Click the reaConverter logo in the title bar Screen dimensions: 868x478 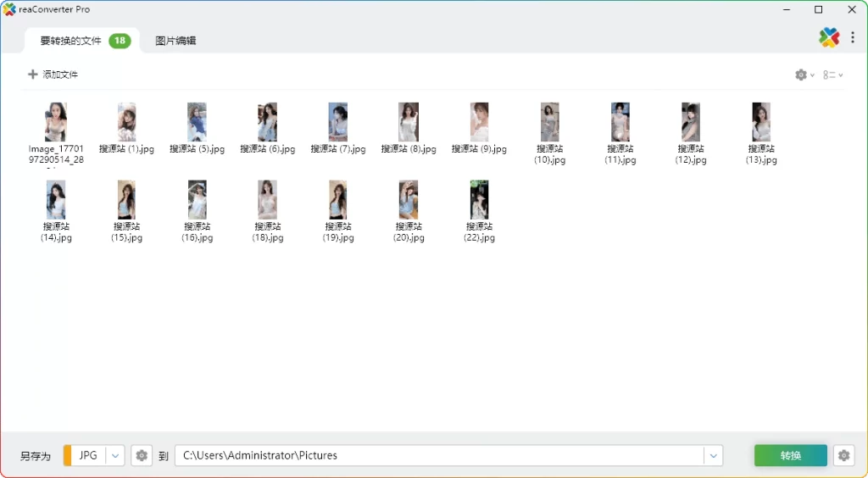(x=8, y=9)
